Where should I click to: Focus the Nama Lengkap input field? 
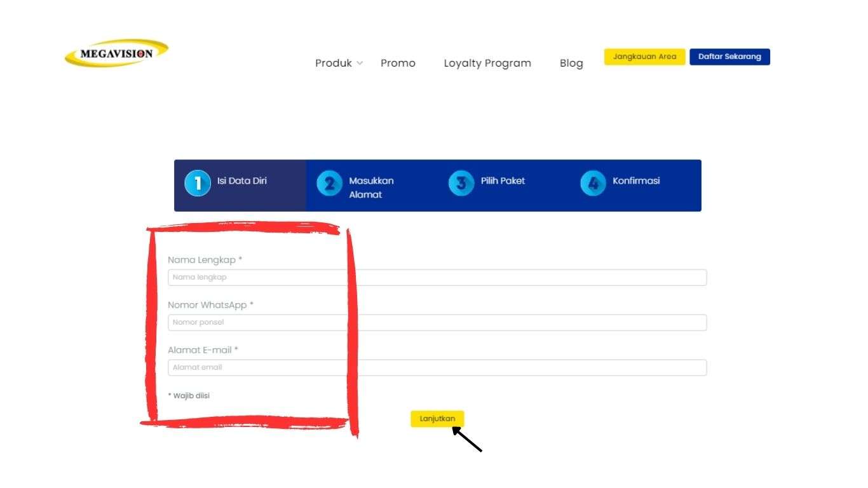pos(437,278)
